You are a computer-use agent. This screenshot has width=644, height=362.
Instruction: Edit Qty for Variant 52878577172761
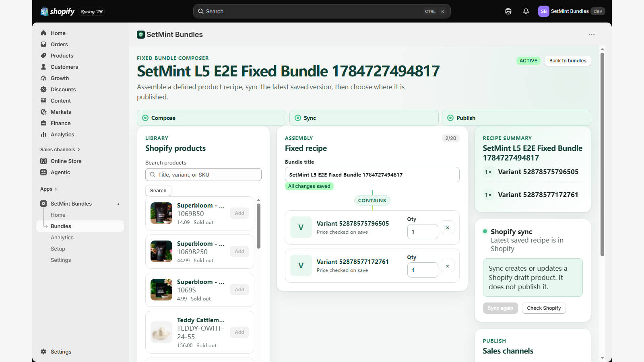(423, 270)
